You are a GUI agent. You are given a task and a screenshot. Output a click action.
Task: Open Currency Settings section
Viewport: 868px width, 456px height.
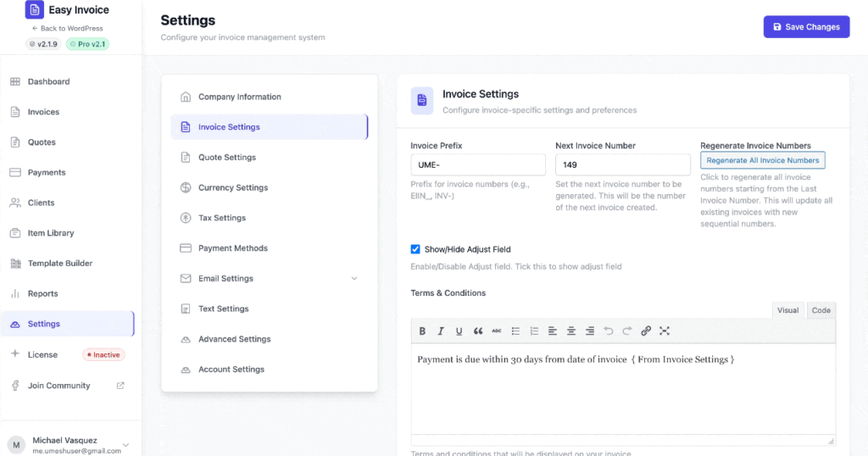tap(233, 187)
